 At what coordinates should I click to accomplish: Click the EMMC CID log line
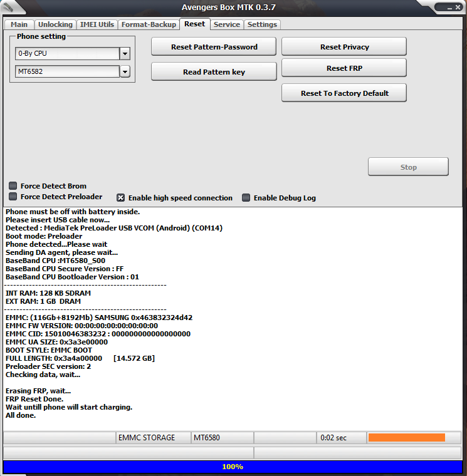tap(98, 334)
